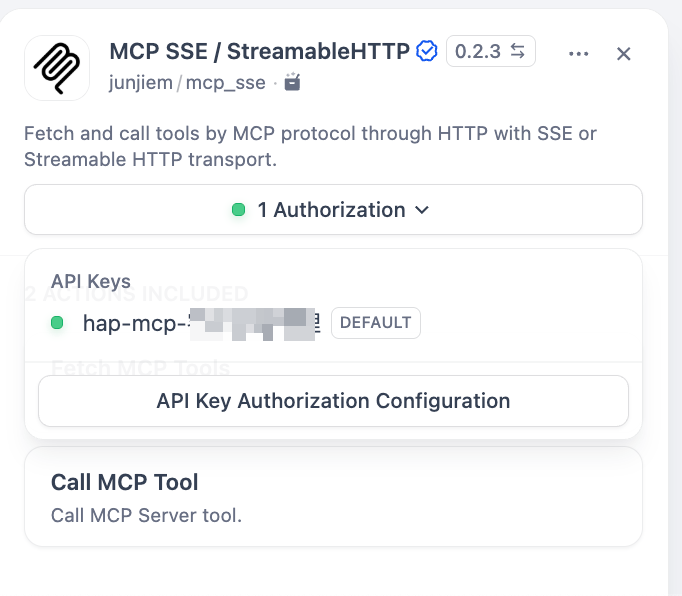This screenshot has height=596, width=682.
Task: Open the 0.2.3 version selector
Action: pos(478,51)
